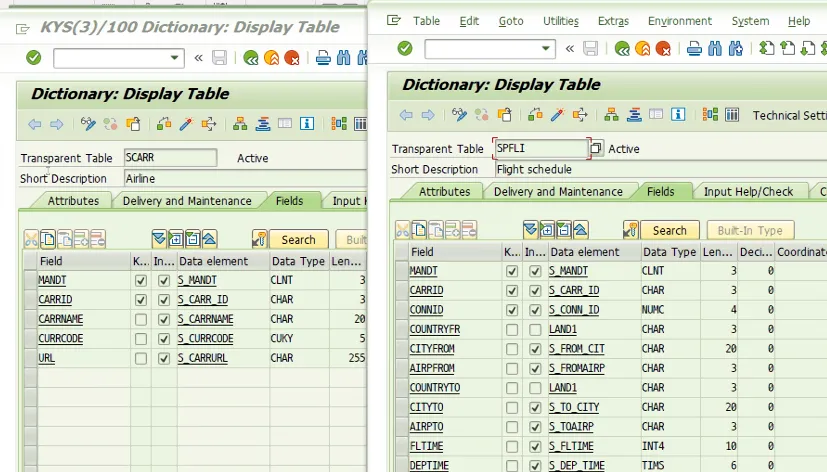This screenshot has height=472, width=827.
Task: Click the SPFLI Transparent Table input field
Action: [541, 148]
